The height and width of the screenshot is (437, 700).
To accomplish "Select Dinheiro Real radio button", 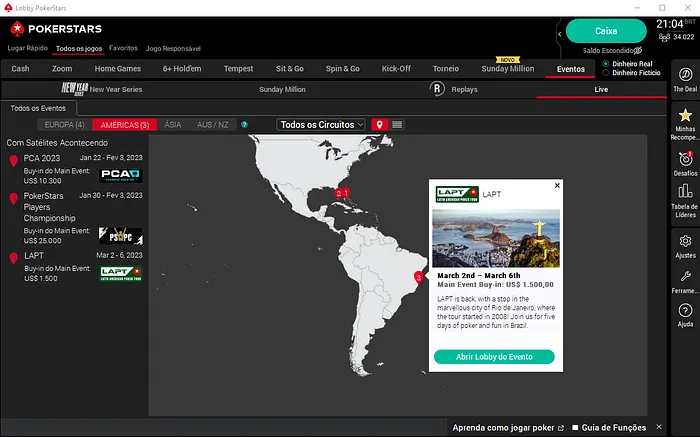I will [x=606, y=64].
